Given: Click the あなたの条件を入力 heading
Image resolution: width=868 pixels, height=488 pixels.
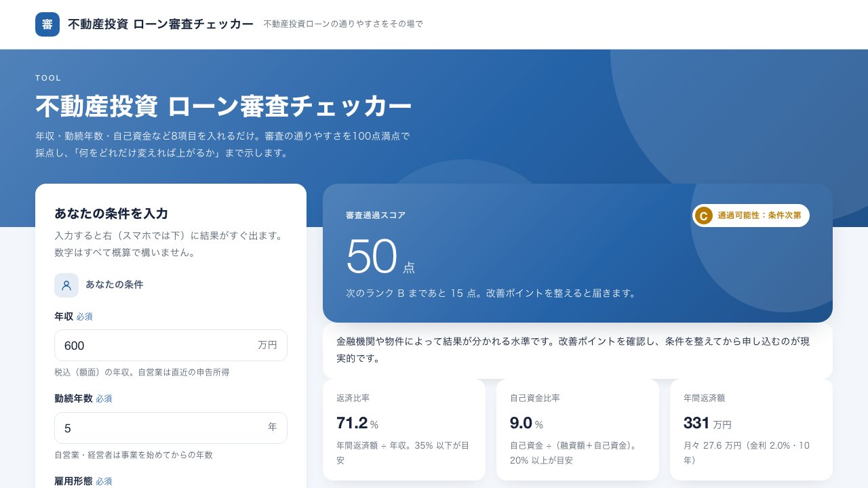Looking at the screenshot, I should (x=111, y=213).
